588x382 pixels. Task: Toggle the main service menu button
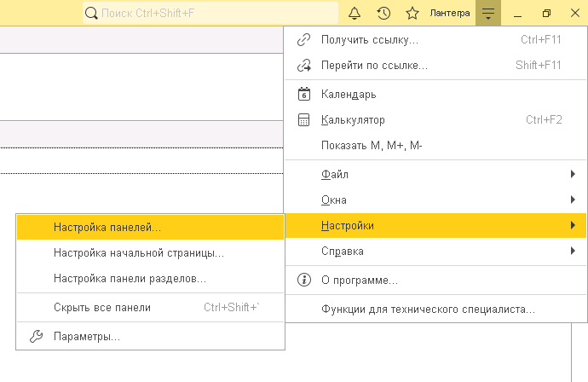click(x=487, y=14)
